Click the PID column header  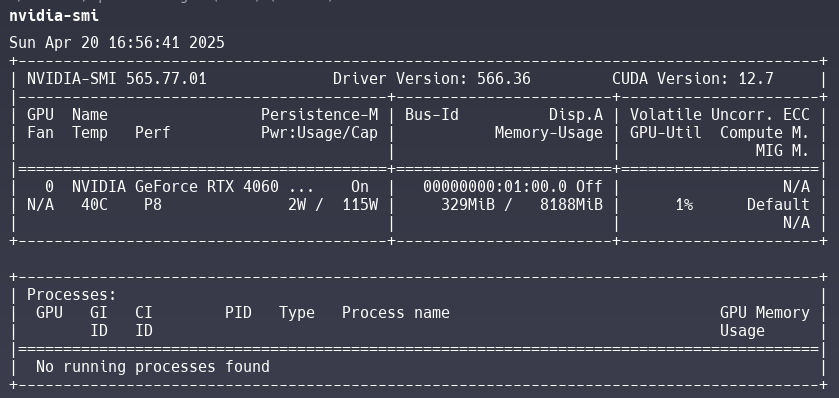click(238, 313)
